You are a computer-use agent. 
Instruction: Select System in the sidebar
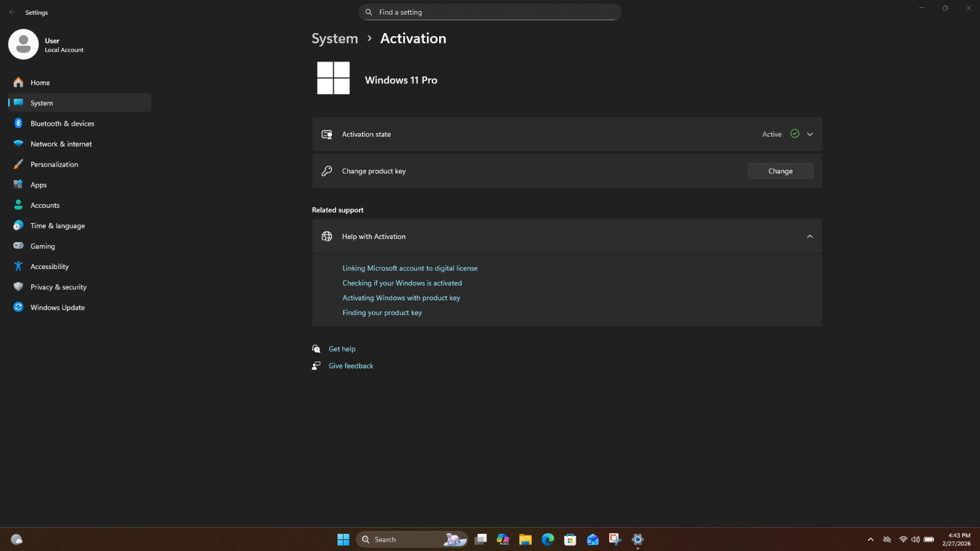tap(80, 103)
